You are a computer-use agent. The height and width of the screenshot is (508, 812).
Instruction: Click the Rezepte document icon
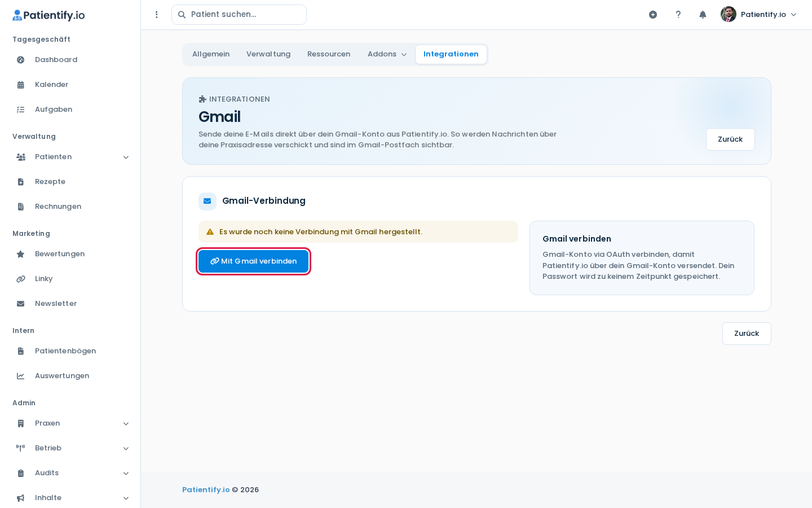click(x=21, y=182)
